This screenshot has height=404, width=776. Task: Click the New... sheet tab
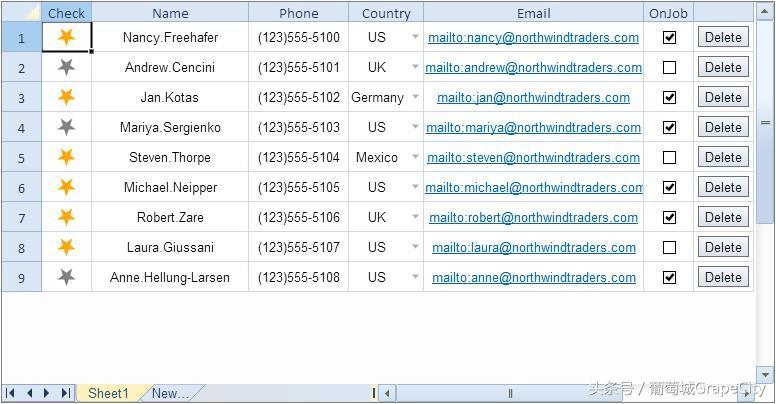170,393
